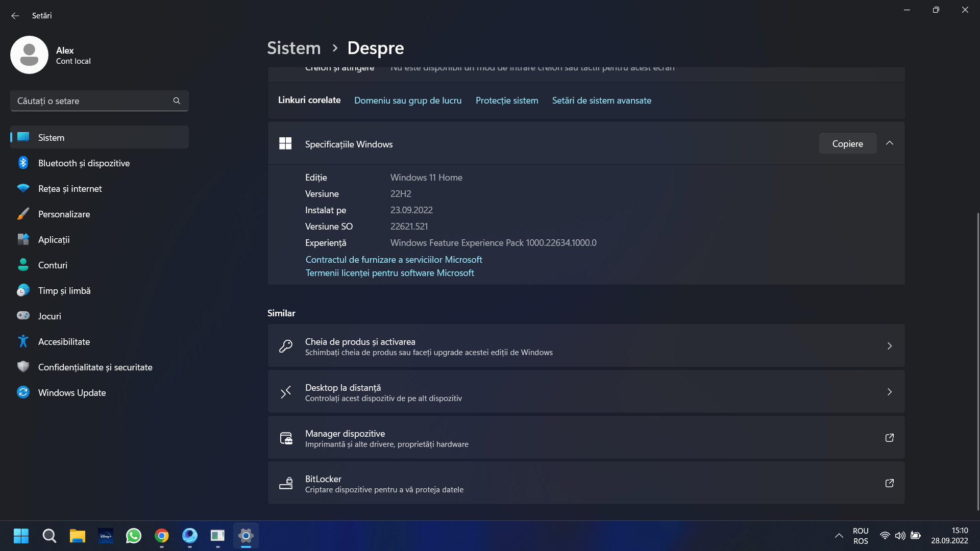Image resolution: width=980 pixels, height=551 pixels.
Task: Launch File Explorer from the taskbar
Action: tap(78, 536)
